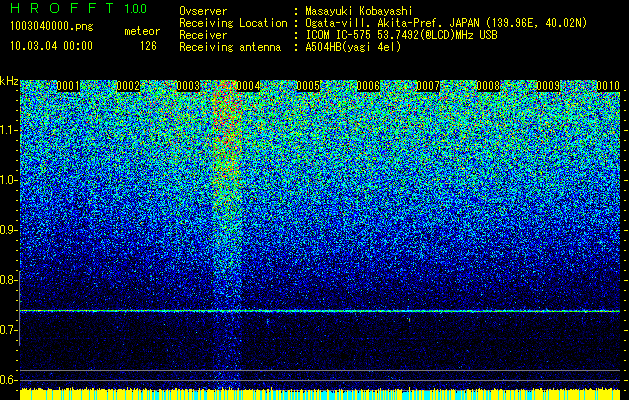Screen dimensions: 629x400
Task: Click the HROFFT 1.0.0 title text
Action: click(x=78, y=8)
